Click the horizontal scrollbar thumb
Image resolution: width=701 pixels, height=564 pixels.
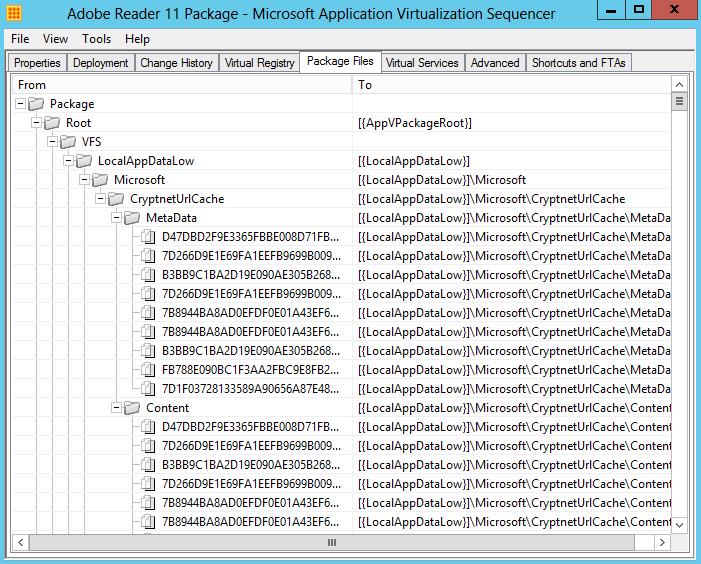(x=332, y=543)
